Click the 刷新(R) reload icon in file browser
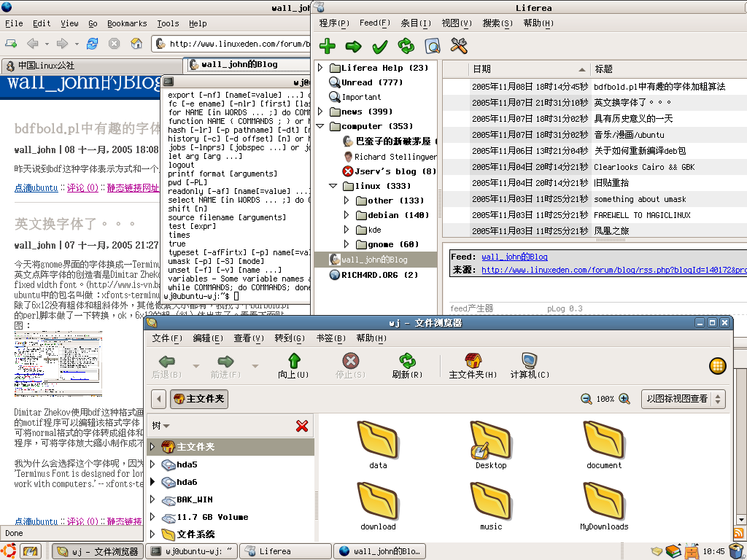The image size is (747, 560). point(407,365)
